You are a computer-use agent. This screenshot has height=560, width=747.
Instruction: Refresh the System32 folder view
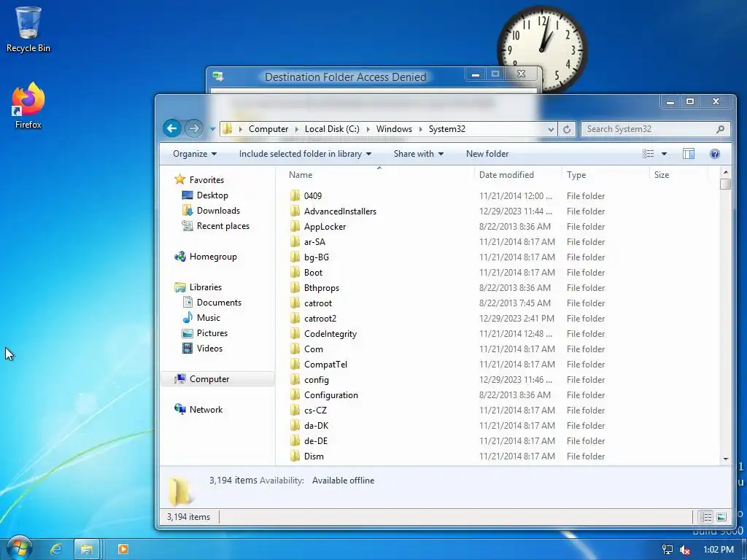tap(566, 129)
